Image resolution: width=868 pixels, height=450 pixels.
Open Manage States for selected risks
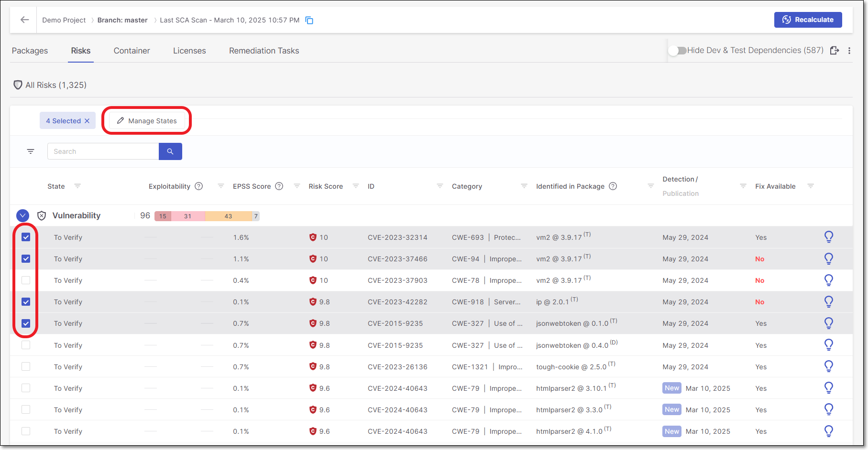[x=147, y=121]
